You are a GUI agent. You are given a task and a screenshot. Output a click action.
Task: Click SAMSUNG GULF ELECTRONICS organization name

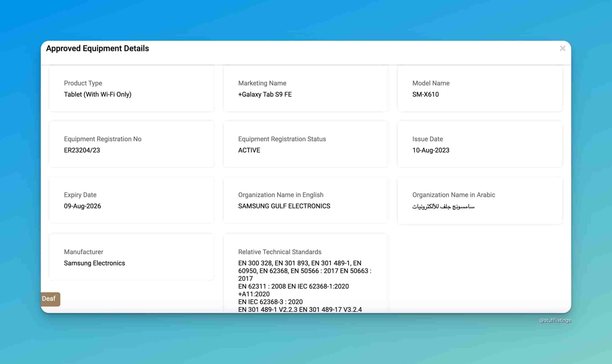(x=284, y=206)
